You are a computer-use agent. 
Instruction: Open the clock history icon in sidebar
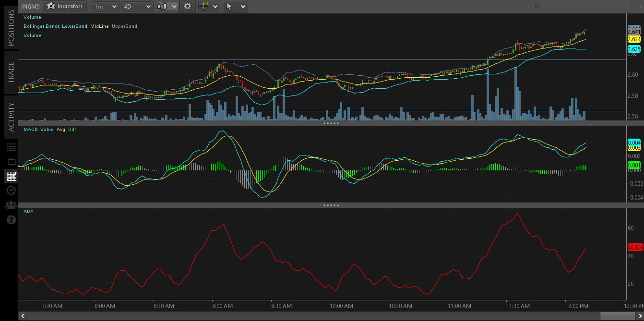pos(11,190)
